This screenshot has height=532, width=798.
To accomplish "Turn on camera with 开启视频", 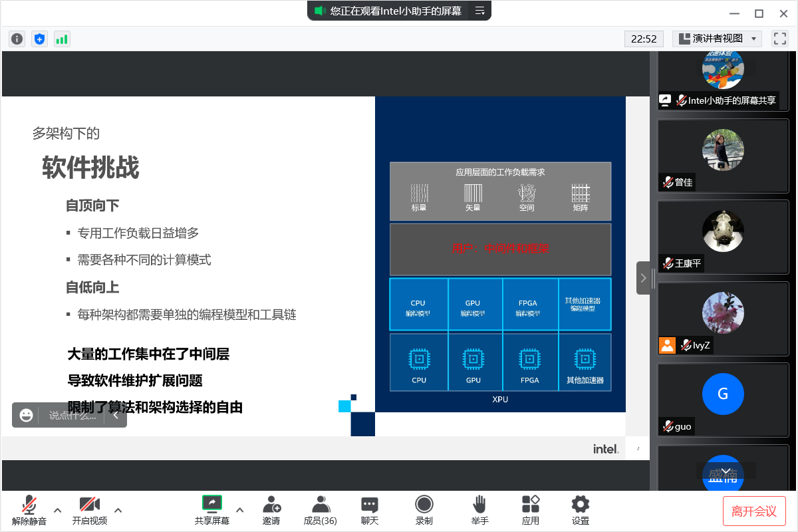I will click(x=90, y=510).
